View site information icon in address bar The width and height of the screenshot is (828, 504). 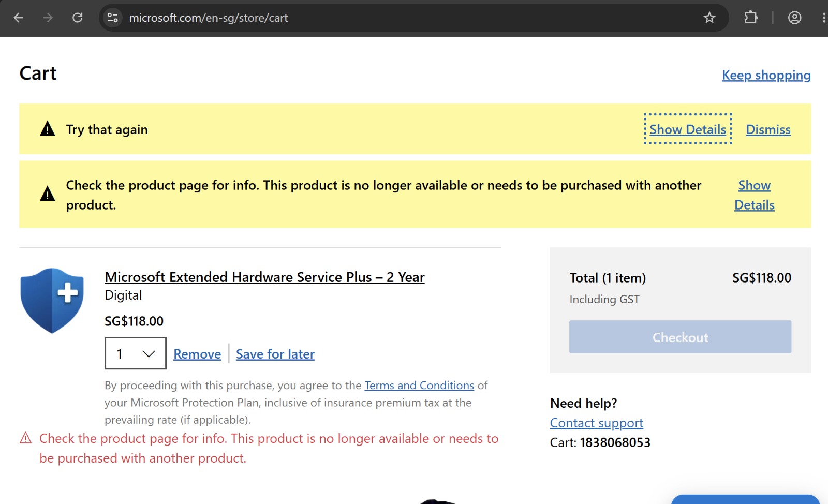[x=113, y=18]
